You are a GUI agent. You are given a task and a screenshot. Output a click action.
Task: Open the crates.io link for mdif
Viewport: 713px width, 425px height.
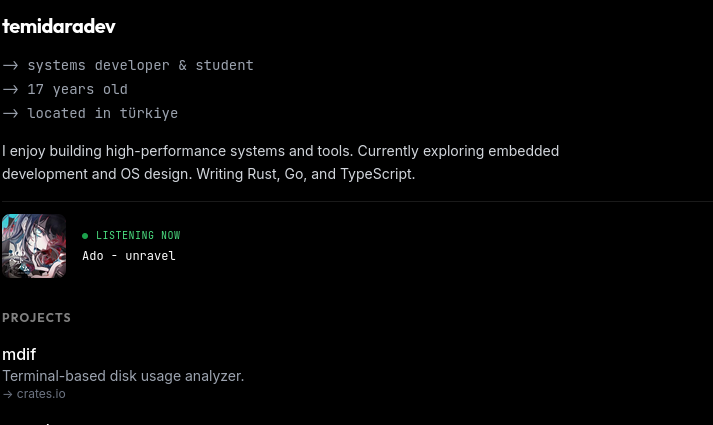40,394
